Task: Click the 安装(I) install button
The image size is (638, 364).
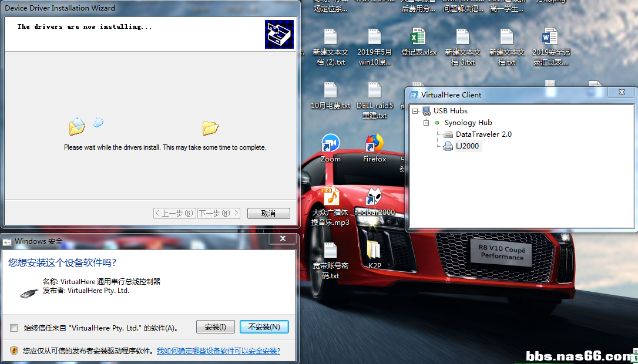Action: tap(215, 327)
